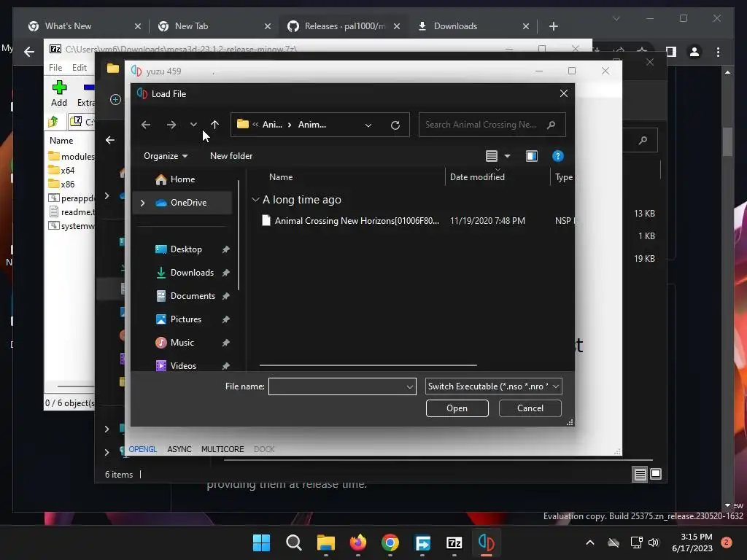The width and height of the screenshot is (747, 560).
Task: Open view options dropdown arrow
Action: tap(508, 156)
